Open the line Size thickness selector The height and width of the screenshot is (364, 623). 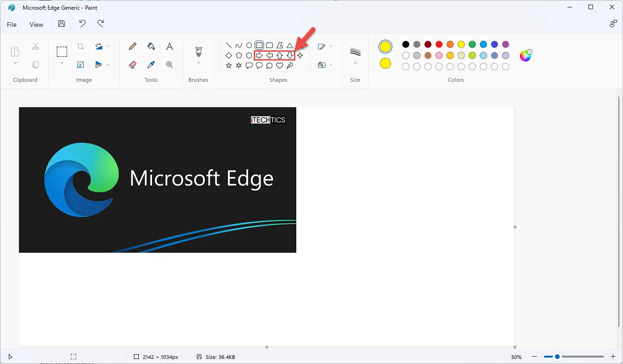pyautogui.click(x=355, y=51)
